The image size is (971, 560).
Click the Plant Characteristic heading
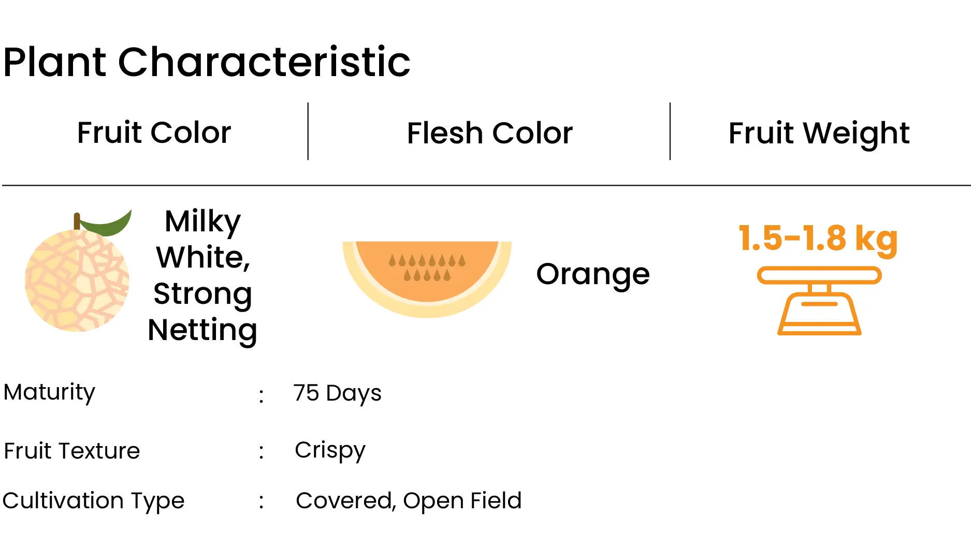click(x=207, y=62)
